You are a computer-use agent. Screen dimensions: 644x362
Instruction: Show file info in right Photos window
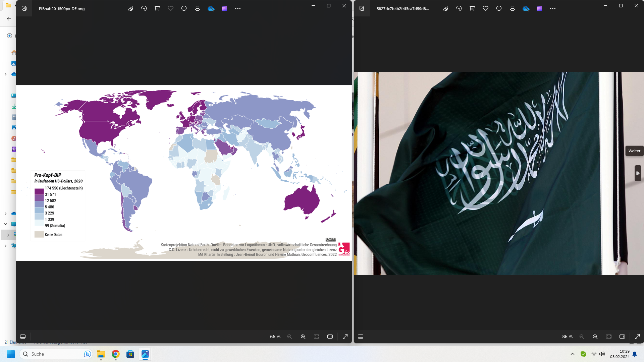[499, 8]
